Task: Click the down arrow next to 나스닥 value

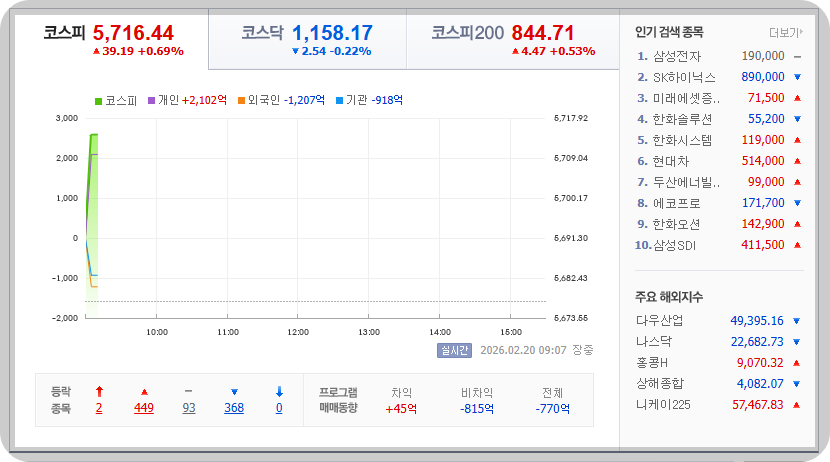Action: click(797, 342)
